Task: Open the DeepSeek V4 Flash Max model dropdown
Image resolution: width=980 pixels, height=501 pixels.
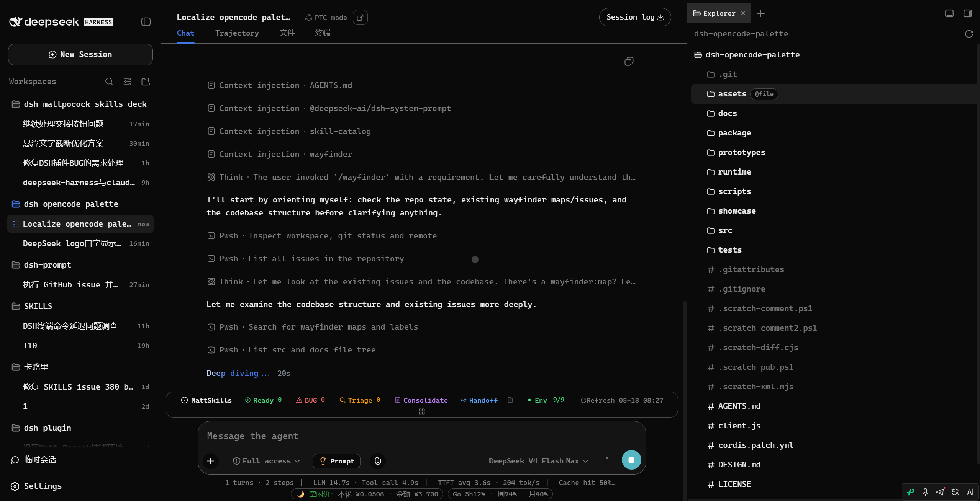Action: 538,461
